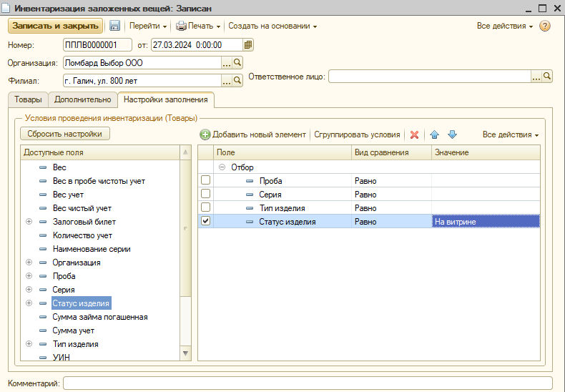The height and width of the screenshot is (392, 565).
Task: Click field icon next to Залоговый билет
Action: tap(43, 222)
